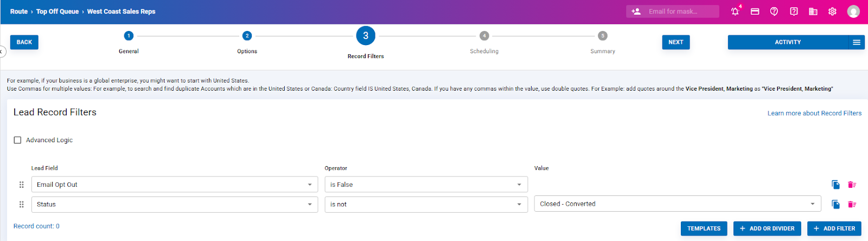Screen dimensions: 868x241
Task: Open the Activity hamburger menu
Action: (857, 42)
